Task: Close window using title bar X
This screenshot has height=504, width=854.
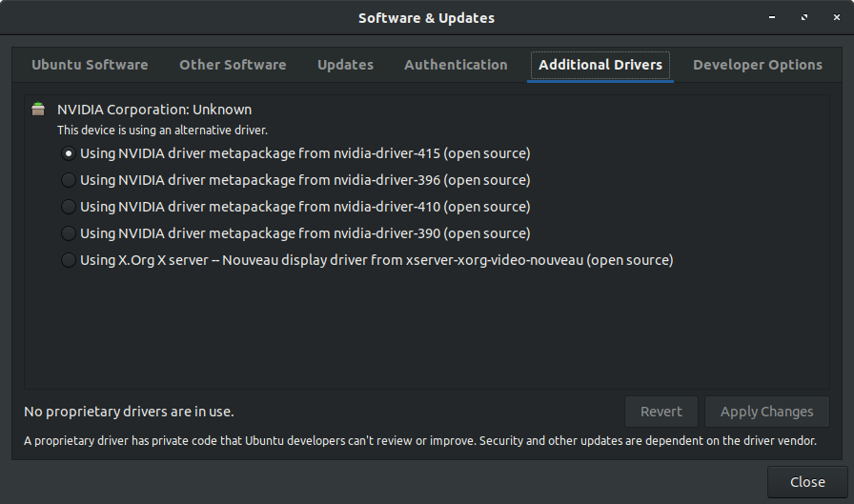Action: pos(837,17)
